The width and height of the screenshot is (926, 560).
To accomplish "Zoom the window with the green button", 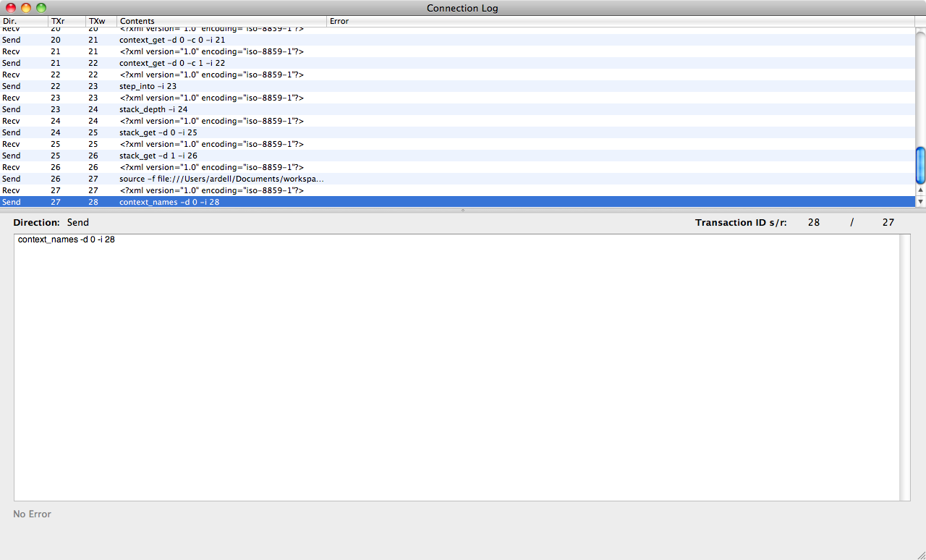I will pyautogui.click(x=41, y=8).
